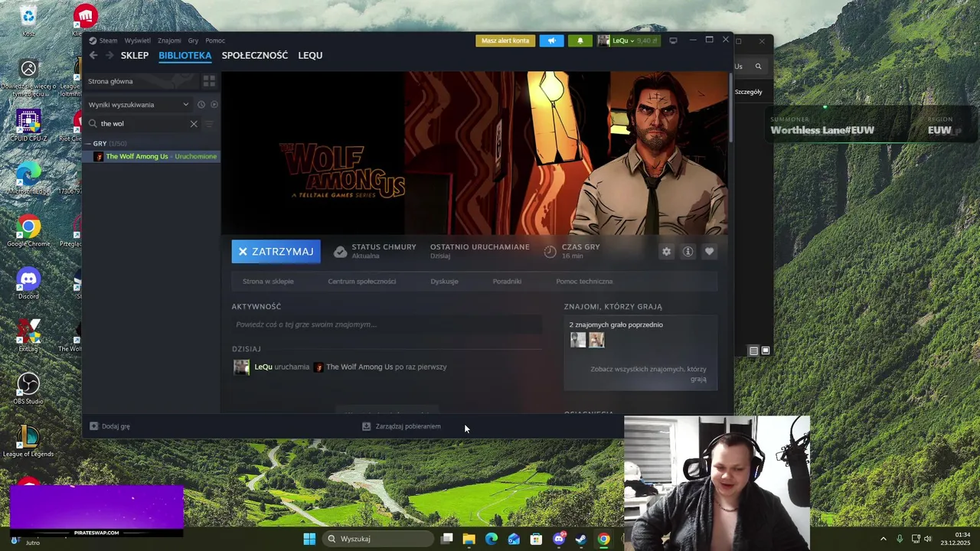Screen dimensions: 980x551
Task: Show game information icon
Action: 688,252
